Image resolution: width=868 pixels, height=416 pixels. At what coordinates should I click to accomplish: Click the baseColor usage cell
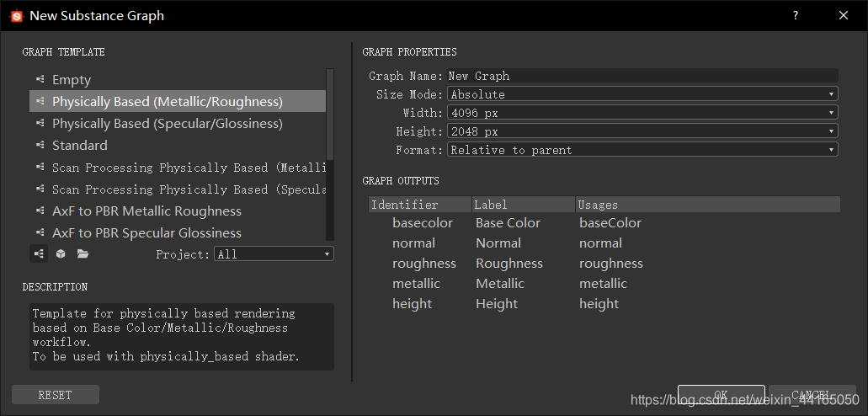pyautogui.click(x=610, y=222)
